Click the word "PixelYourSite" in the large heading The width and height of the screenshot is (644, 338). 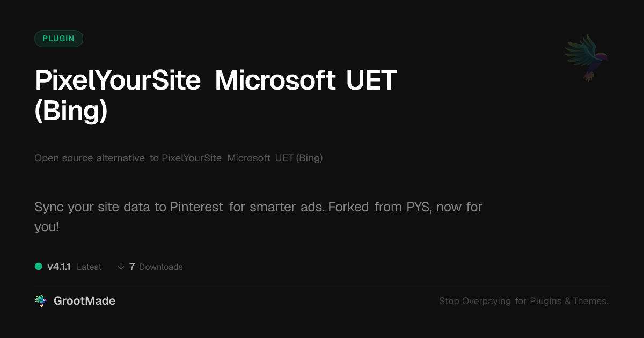tap(118, 80)
